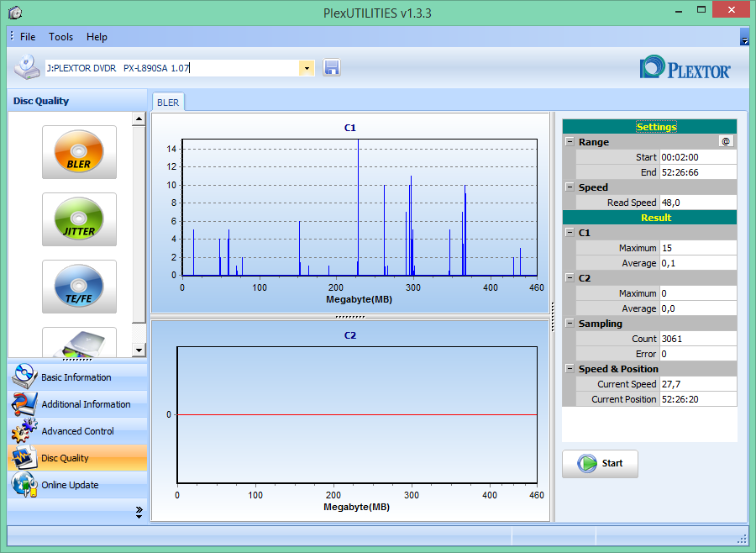Click the C2 chart title

[x=350, y=335]
